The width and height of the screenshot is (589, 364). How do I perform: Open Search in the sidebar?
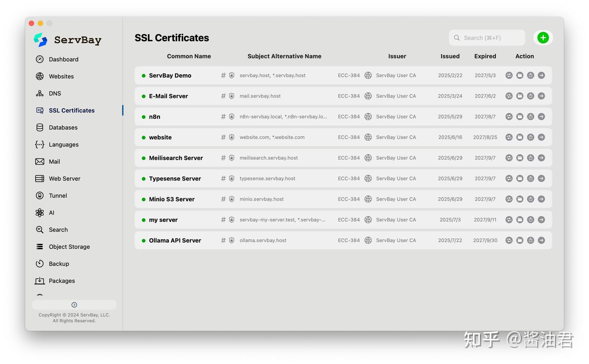point(58,230)
